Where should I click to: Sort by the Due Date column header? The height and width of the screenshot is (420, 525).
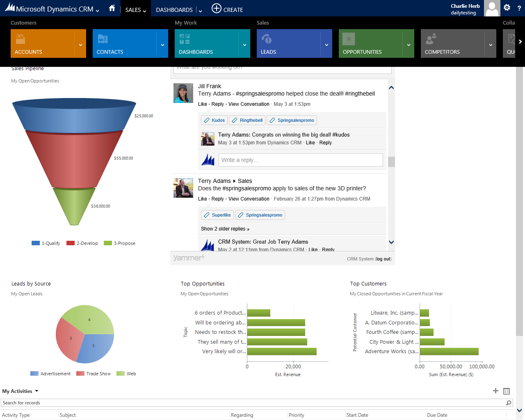click(x=437, y=415)
